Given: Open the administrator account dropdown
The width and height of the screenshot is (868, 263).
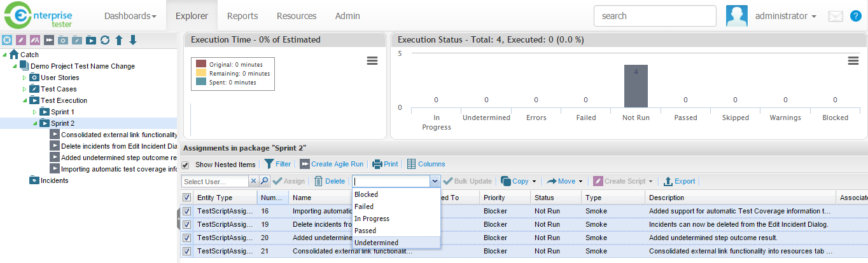Looking at the screenshot, I should (x=785, y=16).
